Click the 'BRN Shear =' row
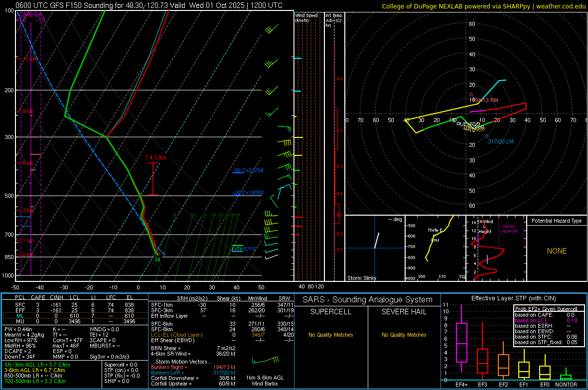The width and height of the screenshot is (588, 390). (193, 348)
